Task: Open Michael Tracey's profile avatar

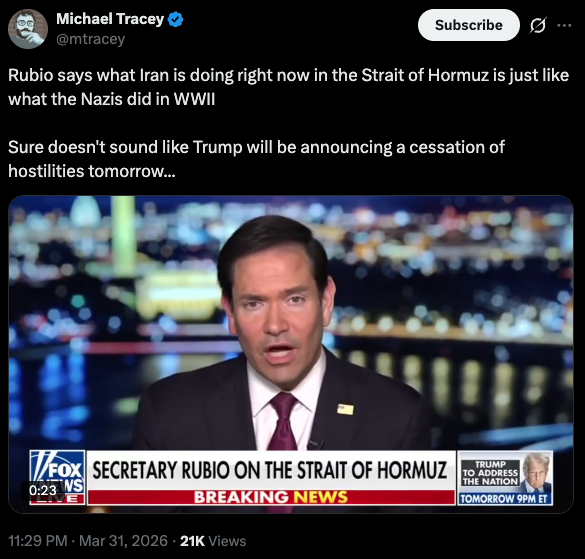Action: pyautogui.click(x=28, y=29)
